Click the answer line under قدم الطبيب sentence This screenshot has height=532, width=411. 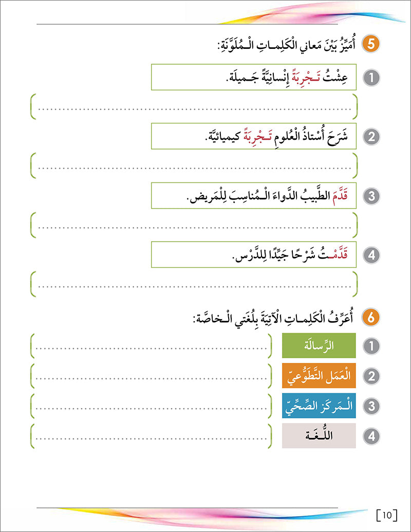pos(194,225)
